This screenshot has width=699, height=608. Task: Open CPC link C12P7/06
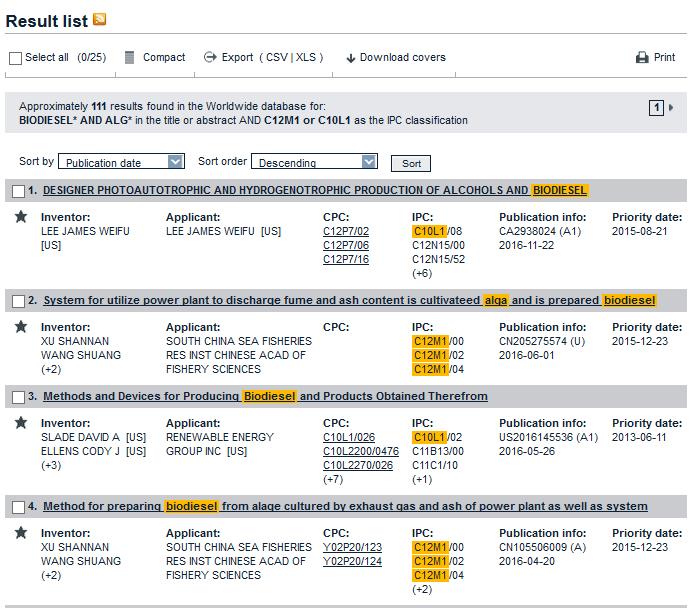346,245
